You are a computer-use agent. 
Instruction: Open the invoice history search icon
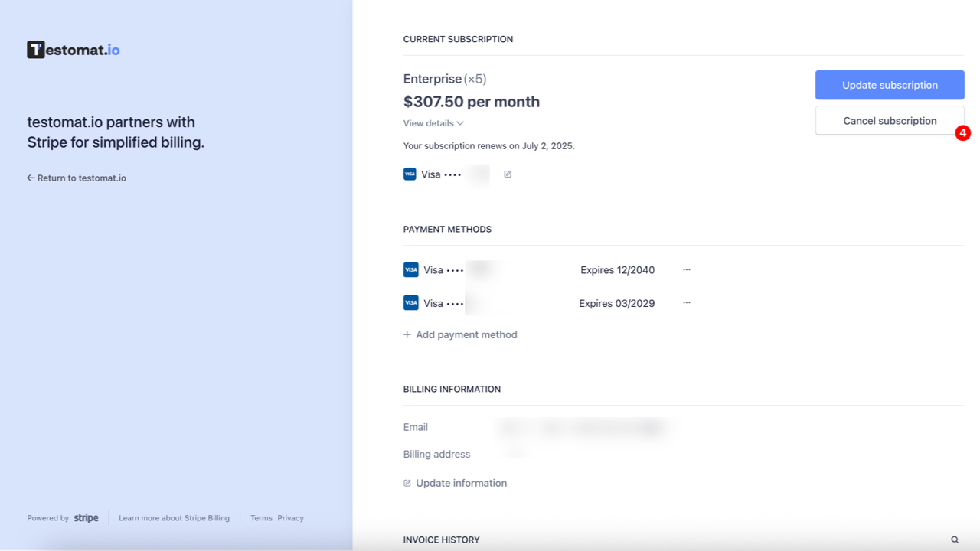[x=955, y=540]
